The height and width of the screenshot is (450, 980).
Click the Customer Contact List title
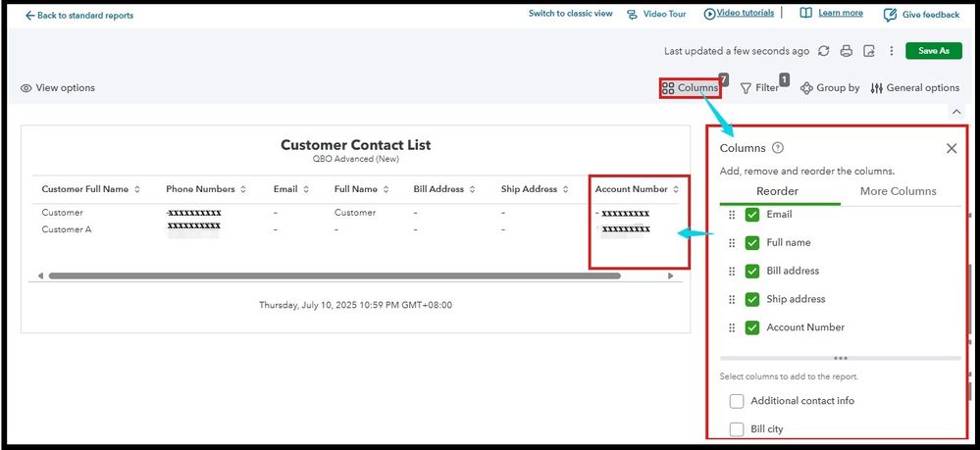(356, 145)
